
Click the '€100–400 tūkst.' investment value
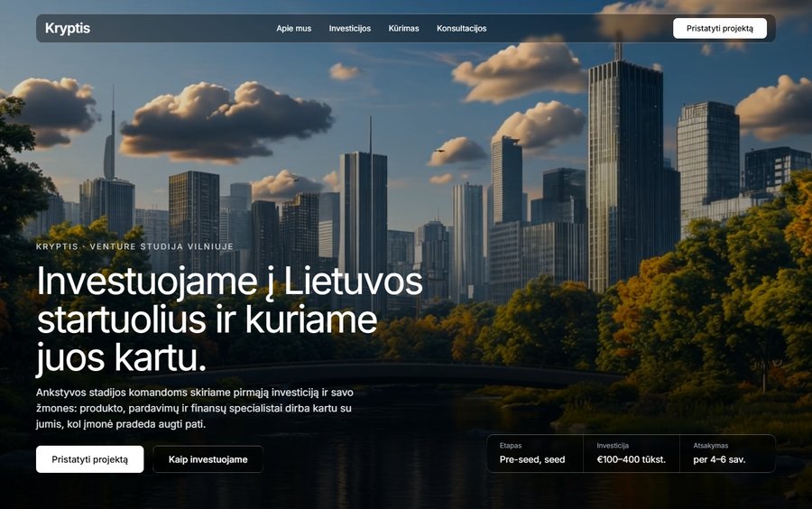click(632, 459)
